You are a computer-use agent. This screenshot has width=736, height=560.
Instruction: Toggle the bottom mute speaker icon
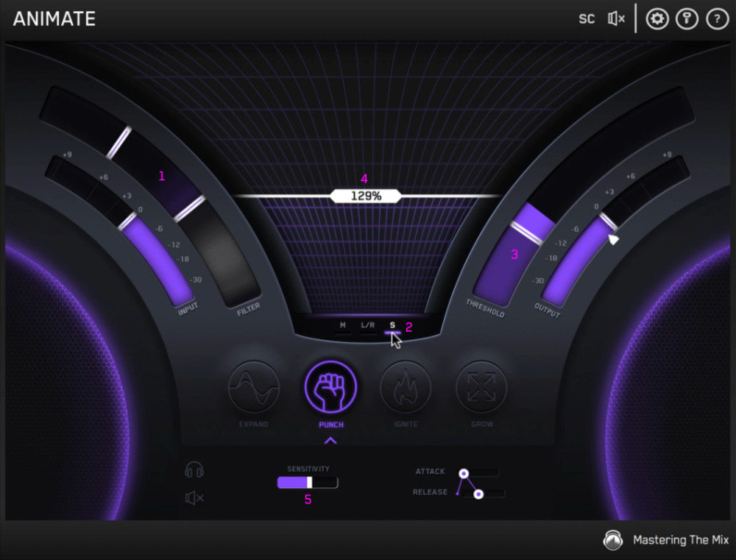coord(194,497)
